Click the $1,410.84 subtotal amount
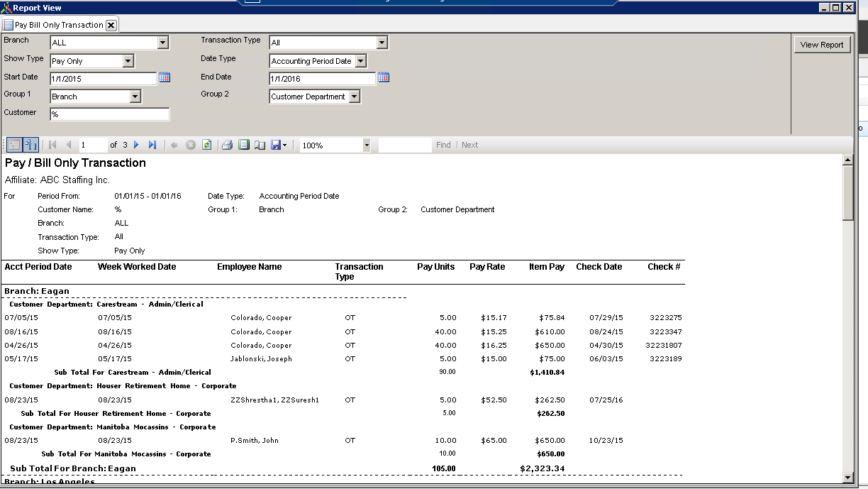 [547, 373]
